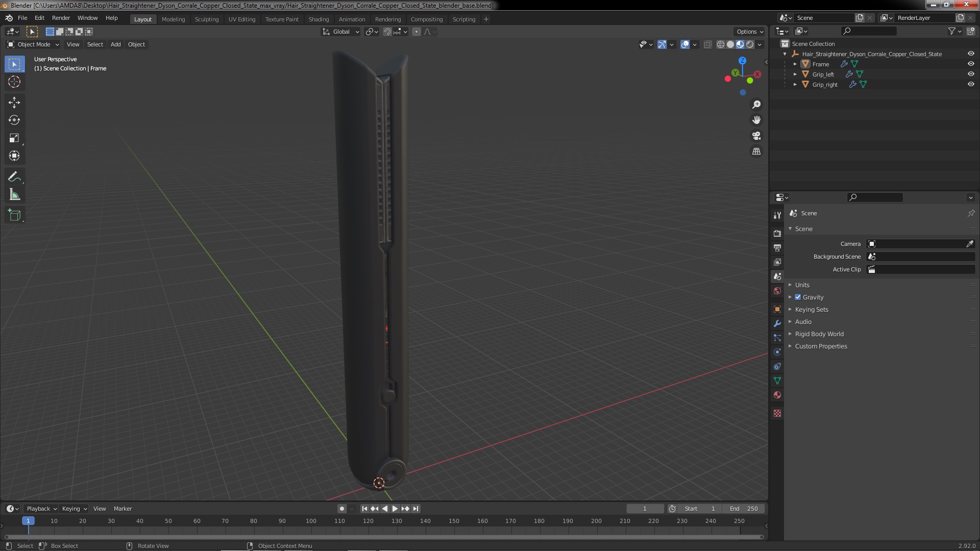Open the Texture properties checker tab
Viewport: 980px width, 551px height.
pos(777,413)
